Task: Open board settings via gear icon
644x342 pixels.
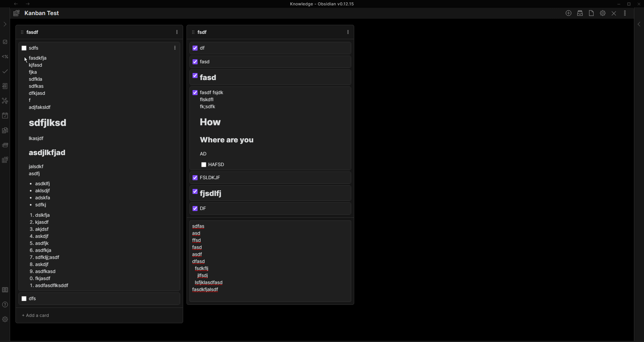Action: (602, 13)
